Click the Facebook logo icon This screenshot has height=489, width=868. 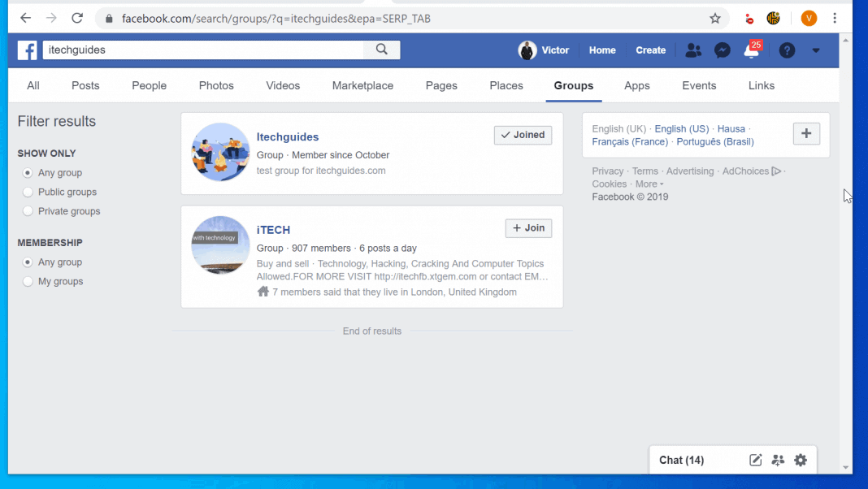pos(27,50)
